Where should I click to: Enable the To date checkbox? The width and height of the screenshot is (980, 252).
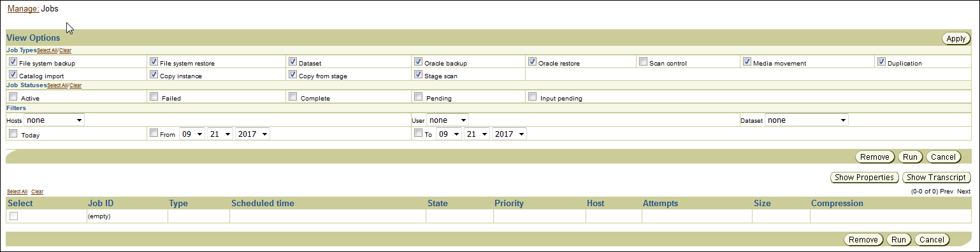(x=418, y=133)
